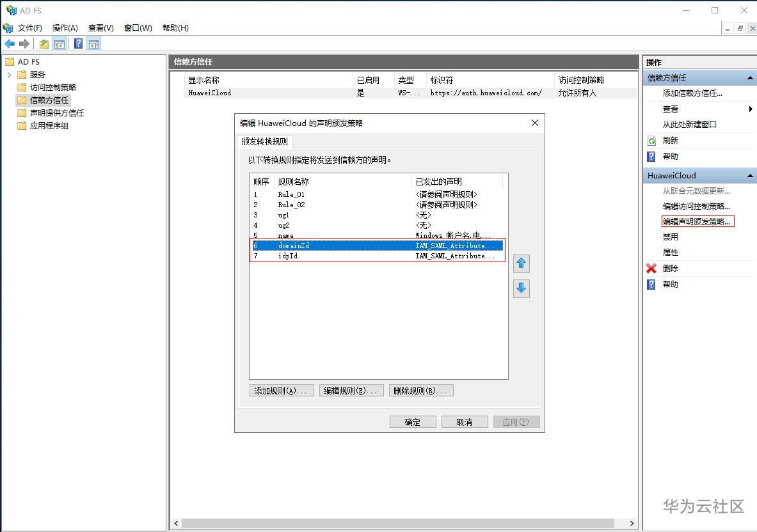The height and width of the screenshot is (532, 757).
Task: Click the 编辑规则(E)... button
Action: click(351, 391)
